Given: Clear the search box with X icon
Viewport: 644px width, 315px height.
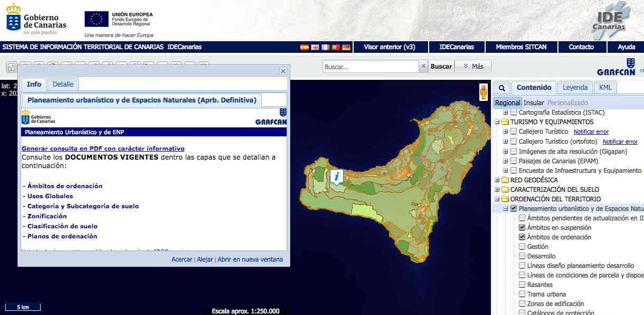Looking at the screenshot, I should [x=423, y=66].
